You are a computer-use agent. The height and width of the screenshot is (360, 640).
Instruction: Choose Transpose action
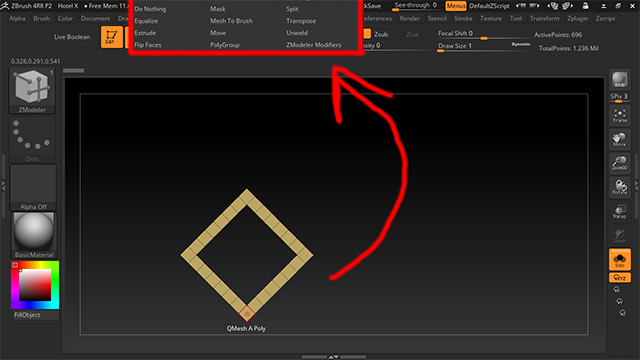301,21
